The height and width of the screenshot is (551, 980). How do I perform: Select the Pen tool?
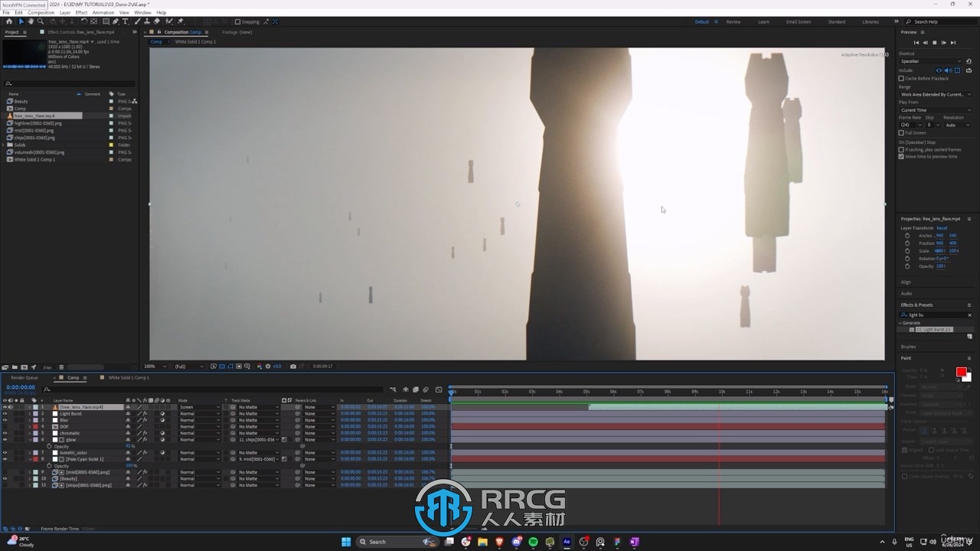pyautogui.click(x=116, y=21)
